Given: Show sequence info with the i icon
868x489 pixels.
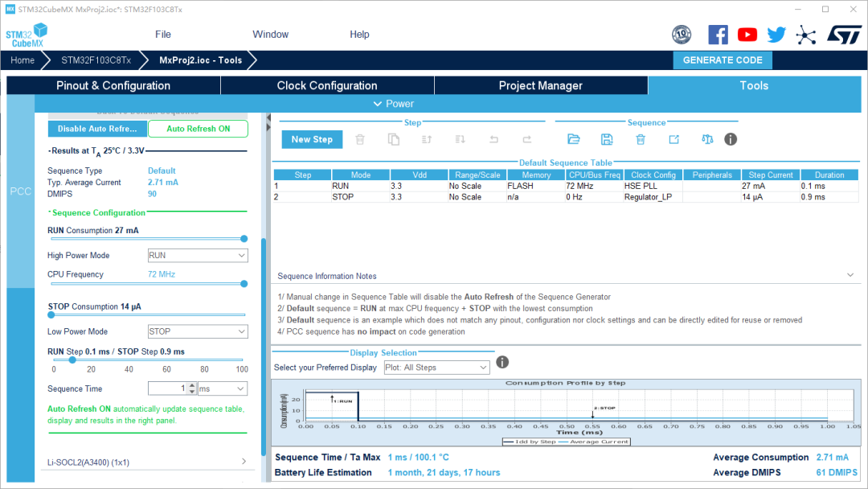Looking at the screenshot, I should coord(731,139).
